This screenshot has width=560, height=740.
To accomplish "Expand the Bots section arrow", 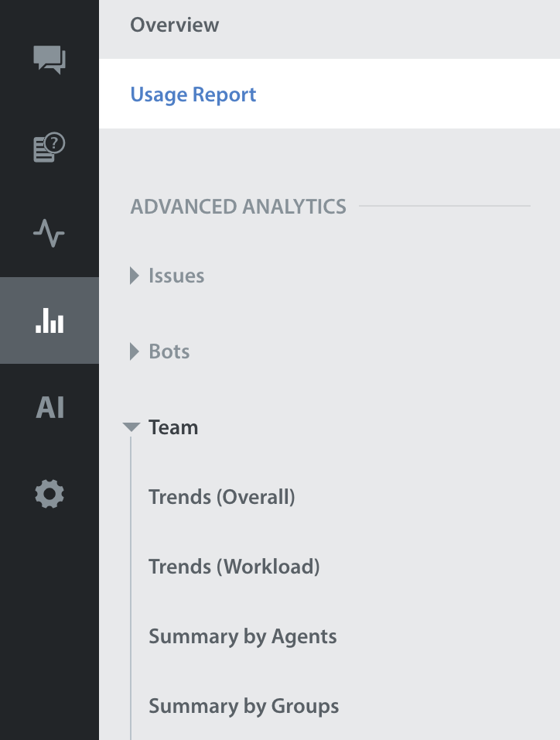I will [x=135, y=351].
